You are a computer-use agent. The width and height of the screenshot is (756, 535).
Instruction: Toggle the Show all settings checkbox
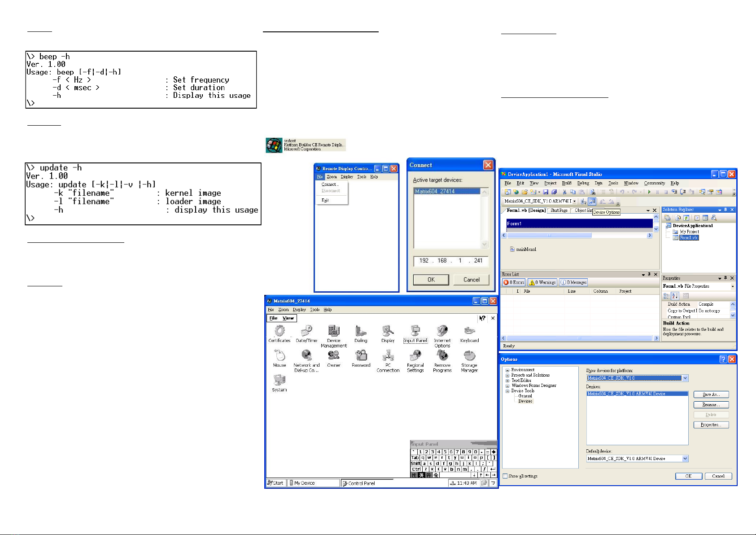point(505,476)
